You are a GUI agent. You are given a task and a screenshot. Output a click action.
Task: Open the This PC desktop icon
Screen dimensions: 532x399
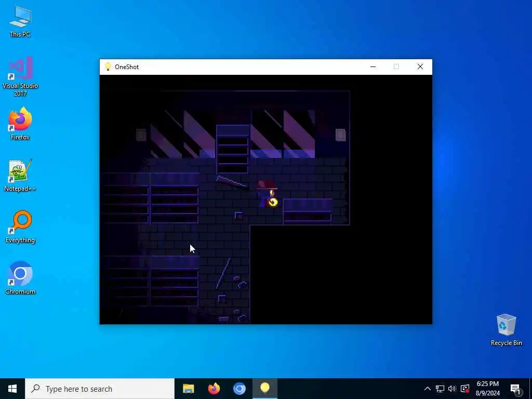pyautogui.click(x=20, y=21)
